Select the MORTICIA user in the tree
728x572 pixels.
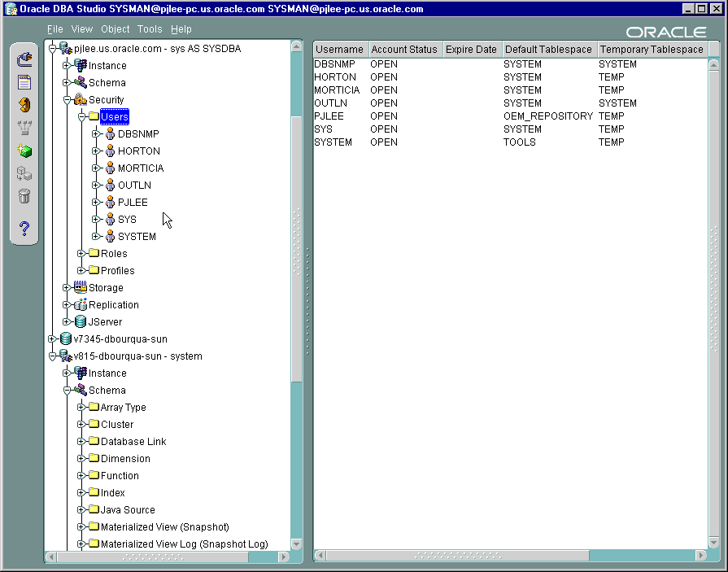pyautogui.click(x=139, y=168)
